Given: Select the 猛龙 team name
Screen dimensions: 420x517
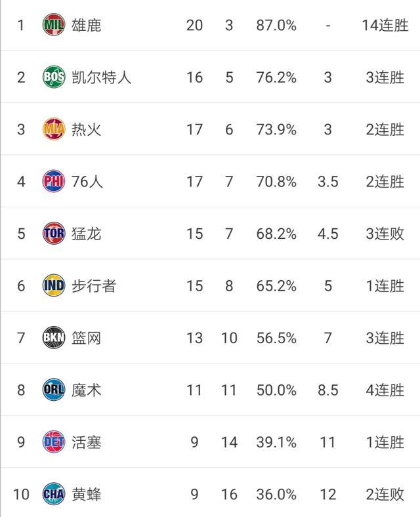Looking at the screenshot, I should (87, 234).
